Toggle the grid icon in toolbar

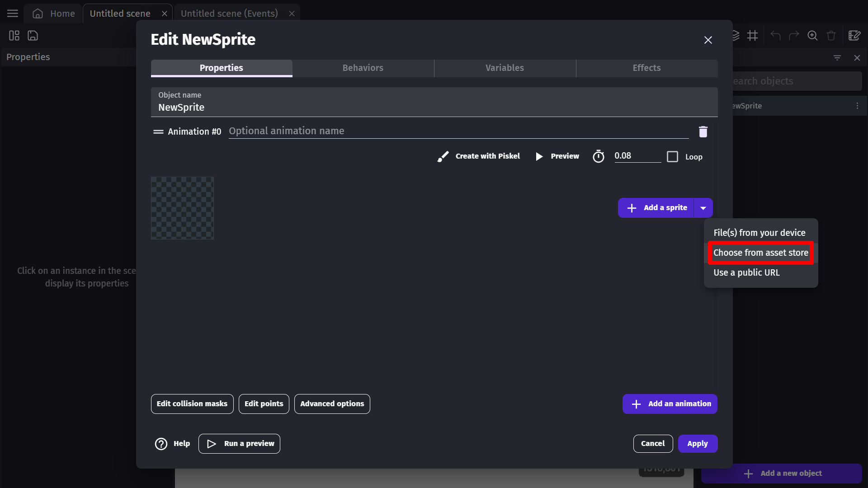(x=753, y=36)
